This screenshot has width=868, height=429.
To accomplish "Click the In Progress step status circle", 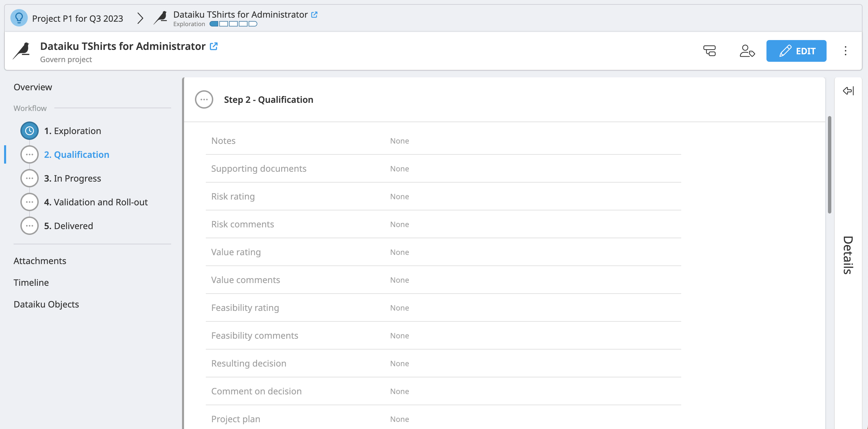I will pos(30,178).
